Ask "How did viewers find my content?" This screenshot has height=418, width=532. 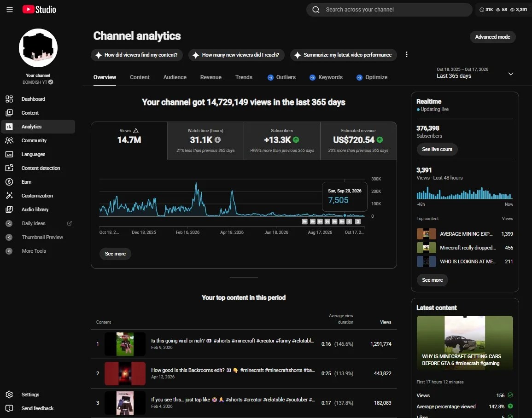(x=137, y=55)
